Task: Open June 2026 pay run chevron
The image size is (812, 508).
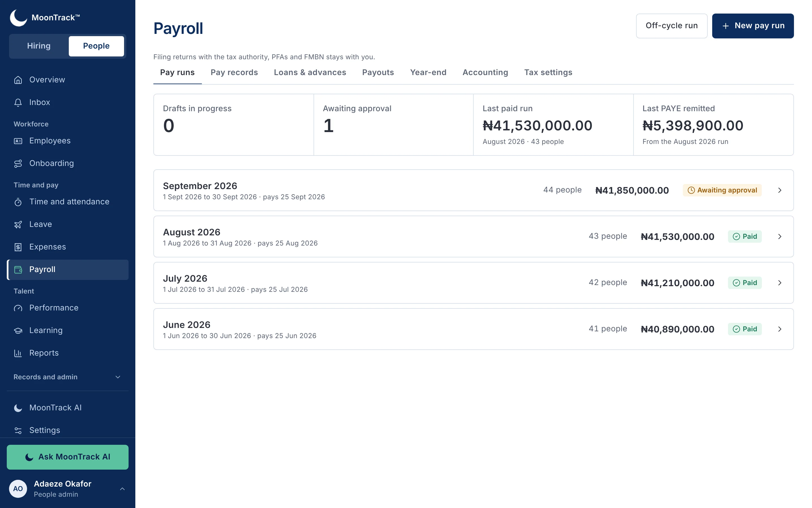Action: [x=780, y=329]
